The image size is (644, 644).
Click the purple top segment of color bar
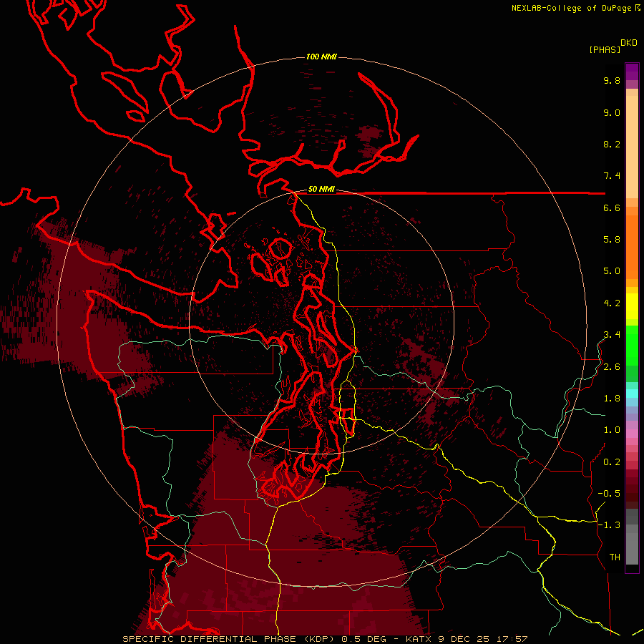click(632, 72)
